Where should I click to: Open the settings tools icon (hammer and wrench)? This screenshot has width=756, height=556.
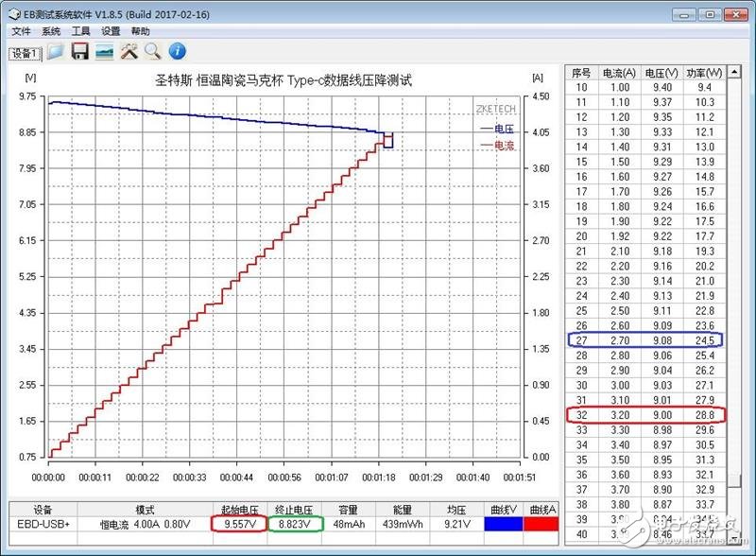129,52
